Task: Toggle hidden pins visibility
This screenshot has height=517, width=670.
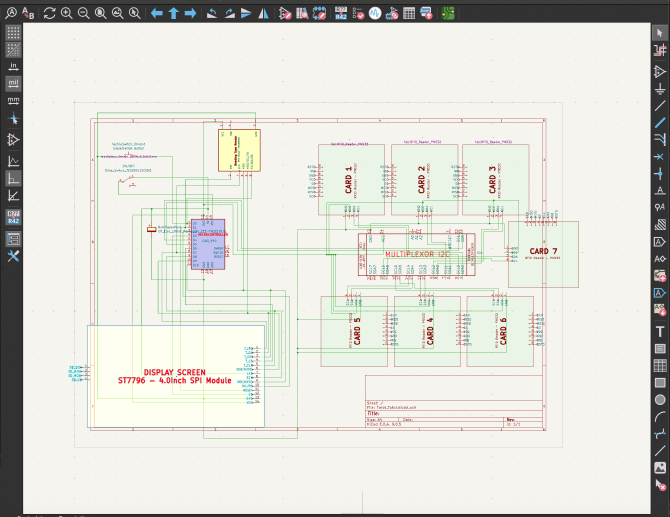Action: pyautogui.click(x=14, y=139)
